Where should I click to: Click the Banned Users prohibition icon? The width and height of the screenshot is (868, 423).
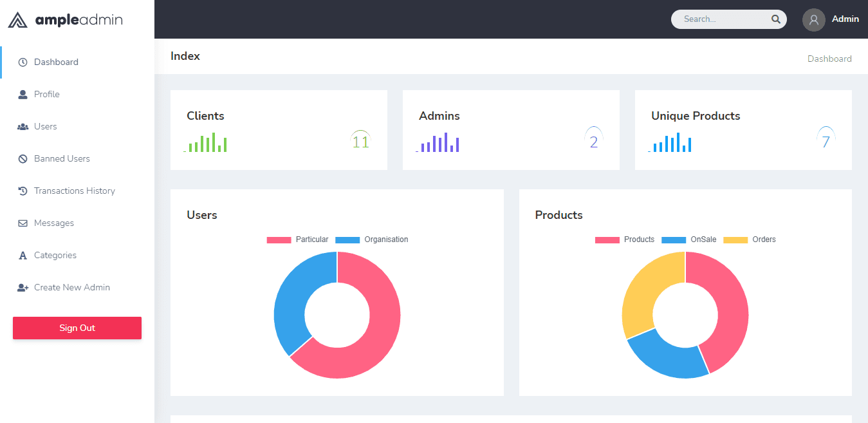[x=23, y=159]
